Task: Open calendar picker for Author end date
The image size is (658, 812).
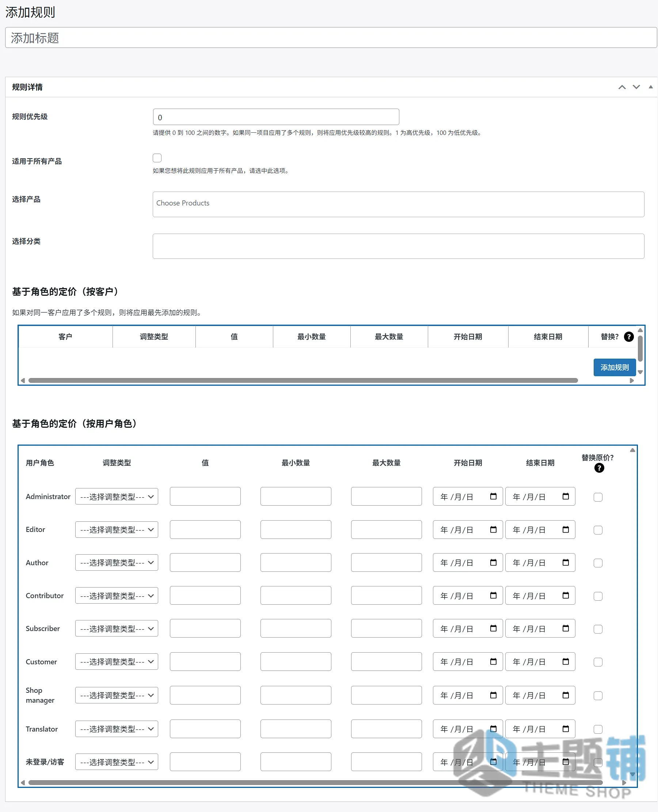Action: [x=566, y=562]
